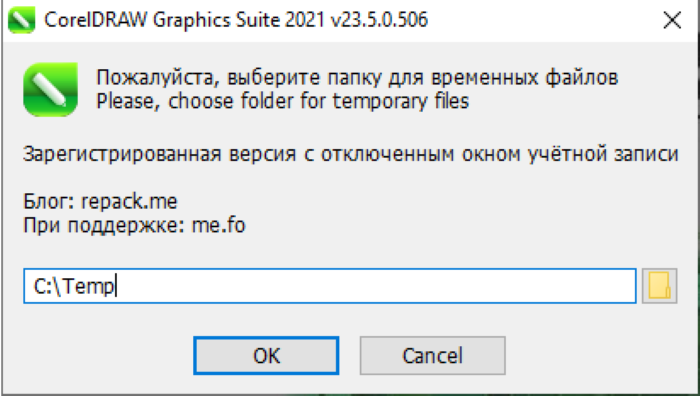Click the 'Please, choose folder for temporary files' text
The image size is (700, 396).
[x=283, y=101]
